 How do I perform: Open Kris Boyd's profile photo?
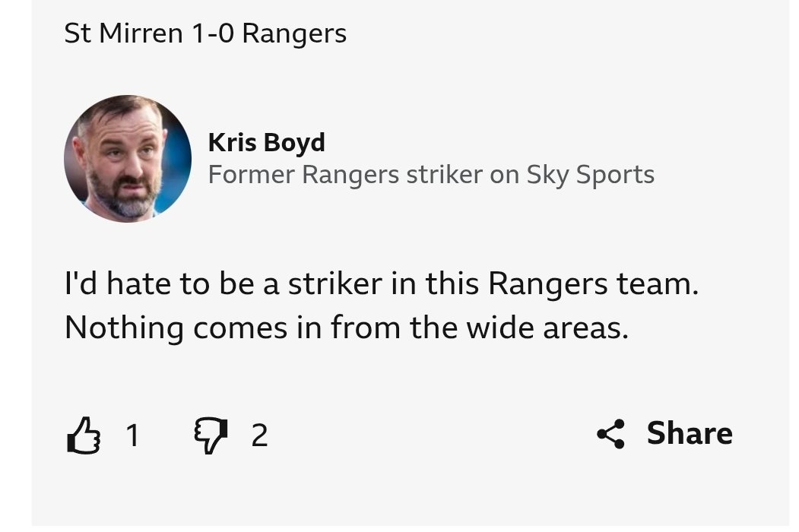(128, 159)
